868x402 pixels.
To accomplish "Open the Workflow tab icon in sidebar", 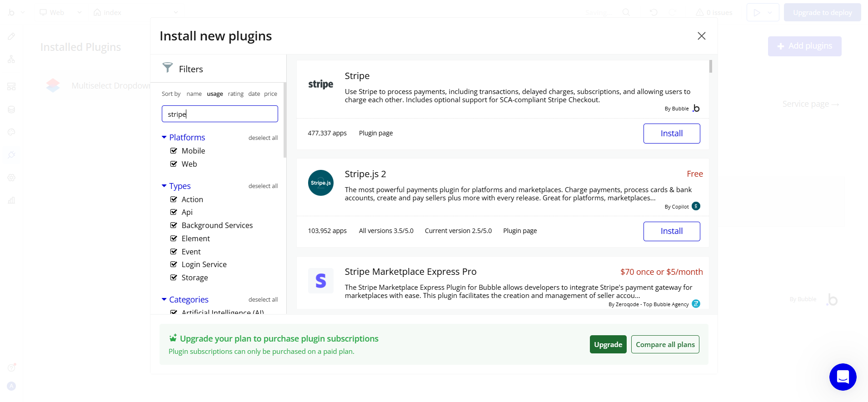I will tap(11, 60).
